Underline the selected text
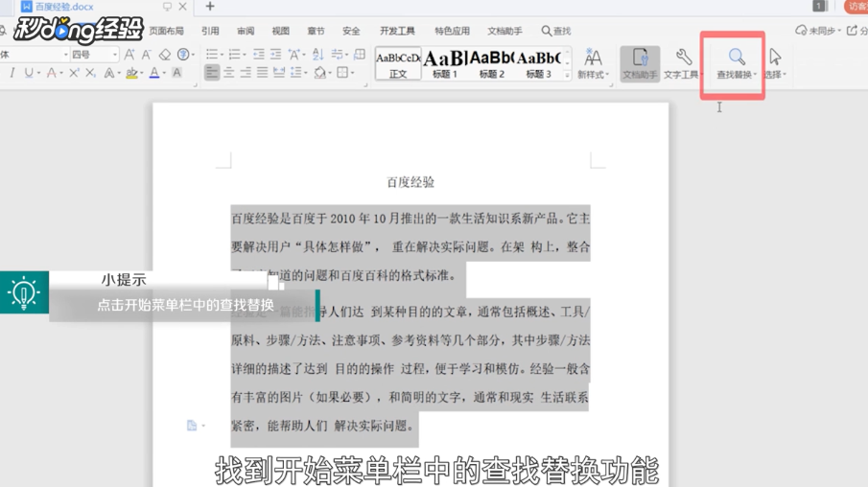The width and height of the screenshot is (868, 487). point(28,73)
